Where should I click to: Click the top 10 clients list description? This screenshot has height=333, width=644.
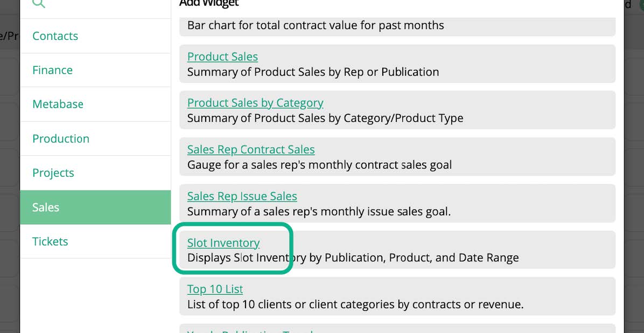[355, 304]
